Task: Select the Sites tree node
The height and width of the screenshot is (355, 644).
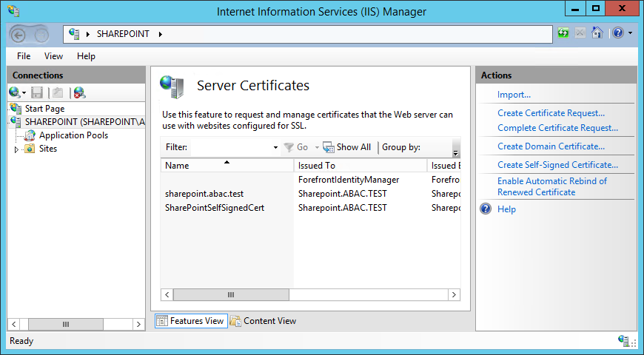Action: point(47,149)
